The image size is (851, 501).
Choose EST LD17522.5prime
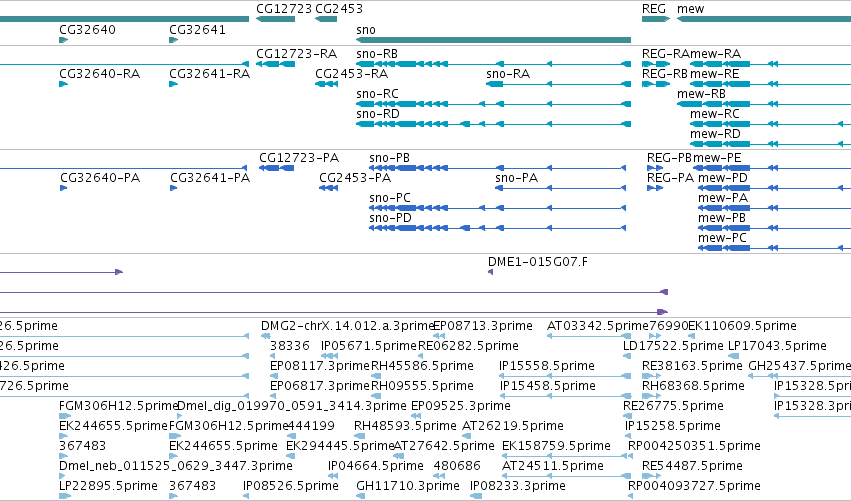click(x=673, y=346)
